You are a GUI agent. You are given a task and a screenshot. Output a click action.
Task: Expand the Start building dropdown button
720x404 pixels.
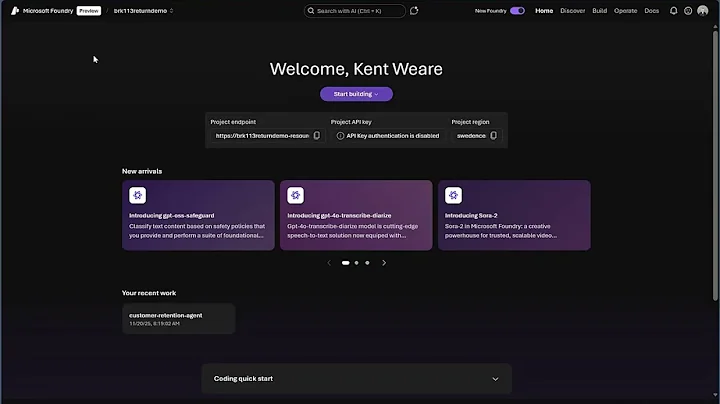point(356,94)
